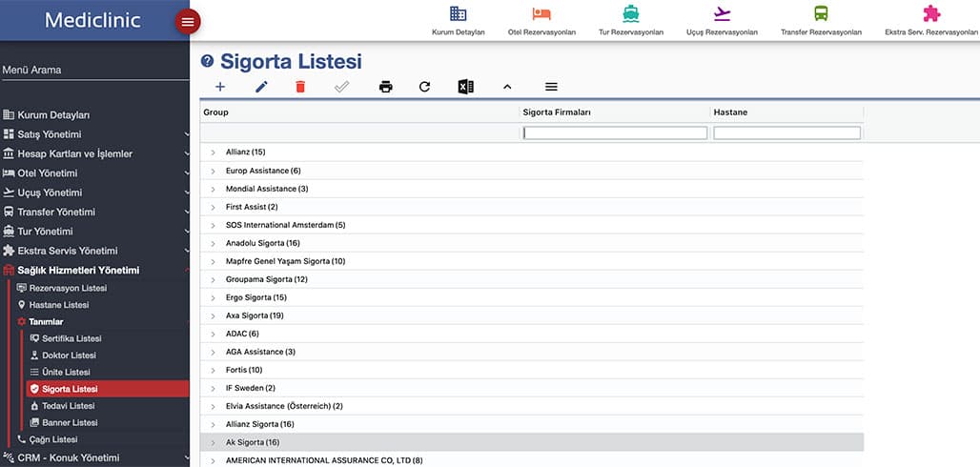Open Otel Rezervasyonları bed icon
This screenshot has height=467, width=980.
click(541, 13)
